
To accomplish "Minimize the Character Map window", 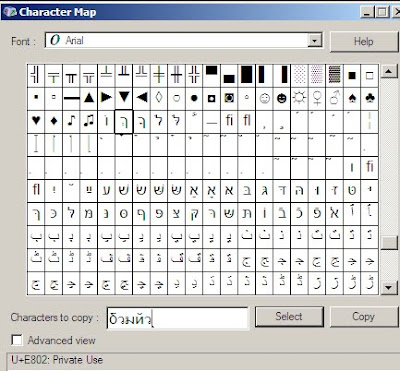I will [367, 12].
